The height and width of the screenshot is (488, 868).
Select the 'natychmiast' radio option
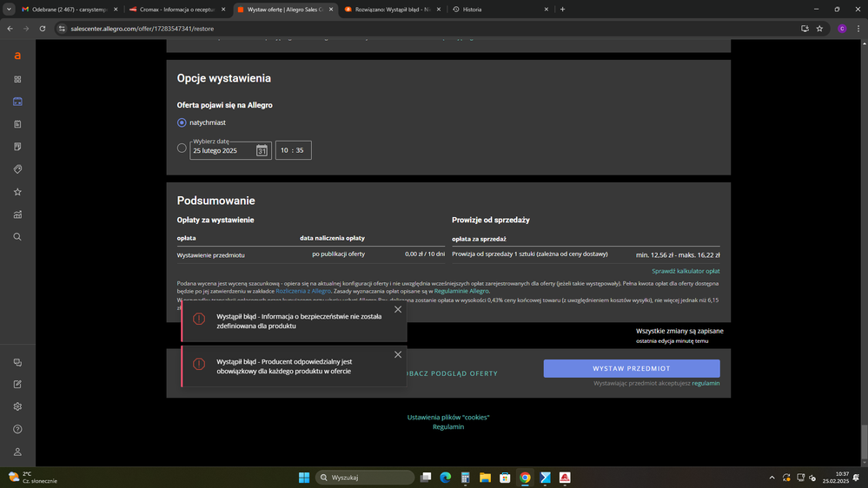[x=182, y=122]
